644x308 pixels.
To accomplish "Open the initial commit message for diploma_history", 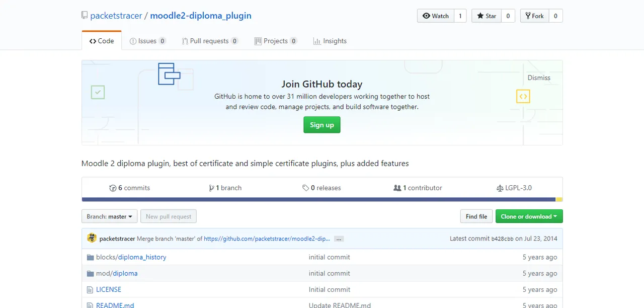I will click(x=330, y=257).
